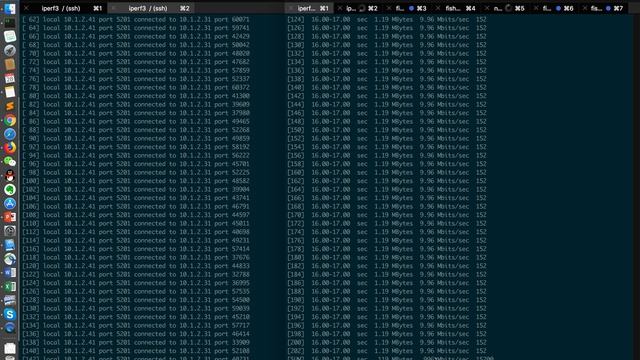Select right window's fish ⌘4 tab

click(456, 8)
